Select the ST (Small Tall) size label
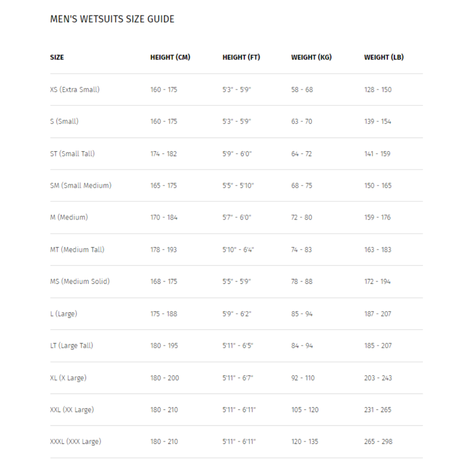476x476 pixels. 73,154
